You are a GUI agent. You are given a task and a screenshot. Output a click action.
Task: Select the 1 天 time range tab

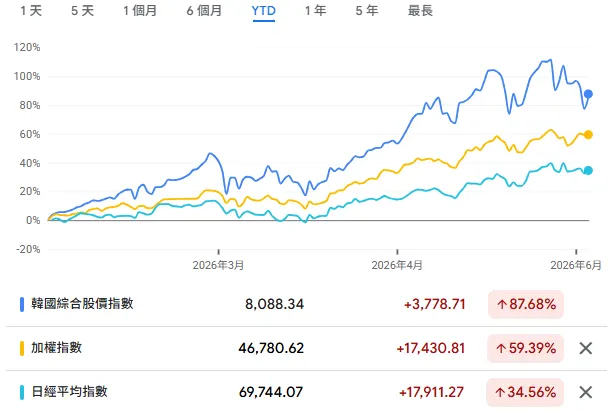[x=31, y=11]
